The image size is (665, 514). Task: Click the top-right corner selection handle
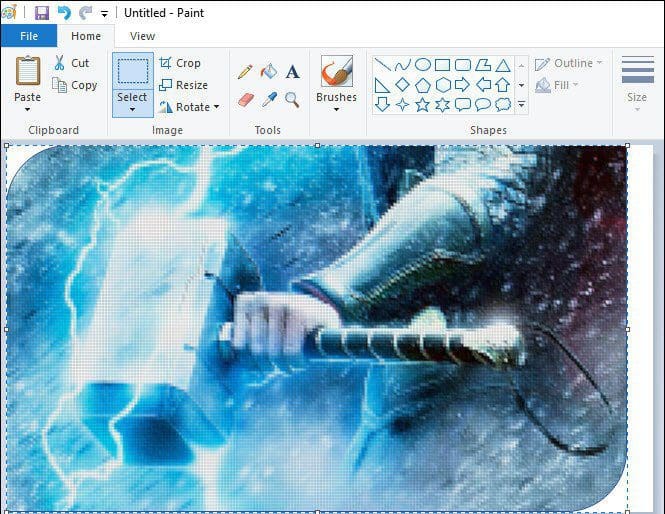tap(628, 145)
